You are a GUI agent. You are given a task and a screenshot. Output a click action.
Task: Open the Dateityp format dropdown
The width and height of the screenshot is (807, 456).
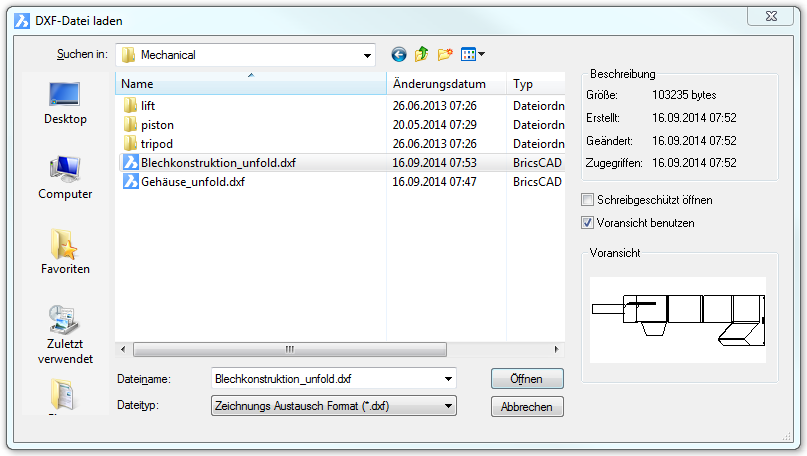(447, 406)
